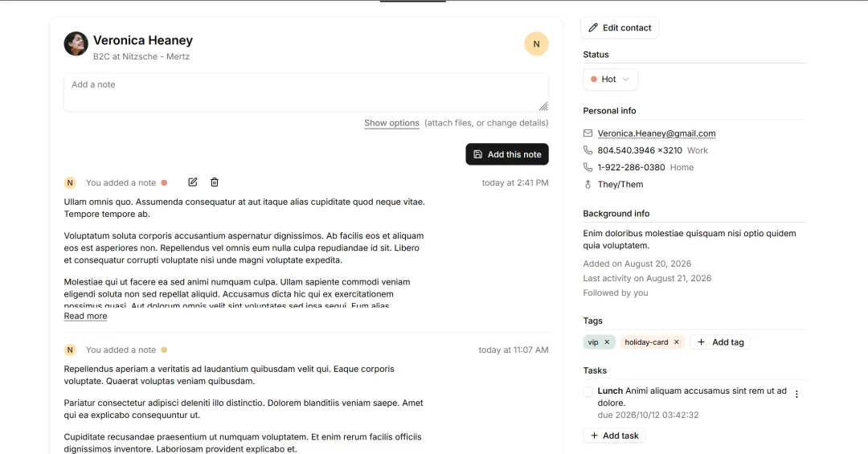This screenshot has height=454, width=868.
Task: Open the Hot status dropdown
Action: pyautogui.click(x=610, y=80)
